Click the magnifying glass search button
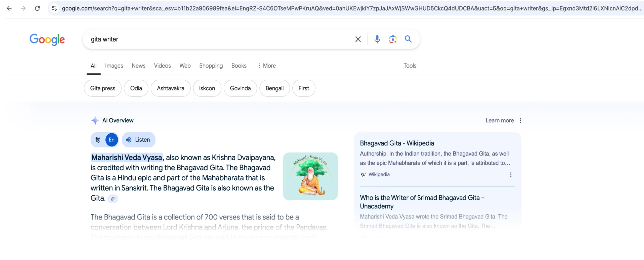The width and height of the screenshot is (644, 260). [x=408, y=39]
